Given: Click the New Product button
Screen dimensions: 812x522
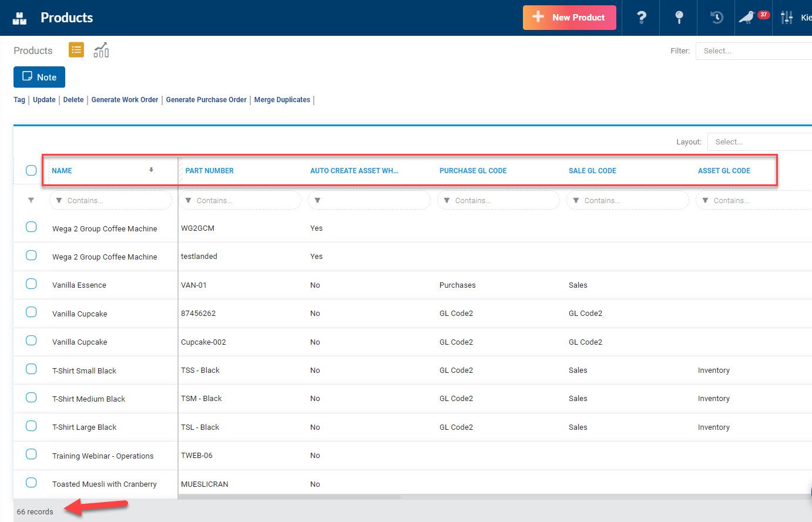Looking at the screenshot, I should coord(569,18).
